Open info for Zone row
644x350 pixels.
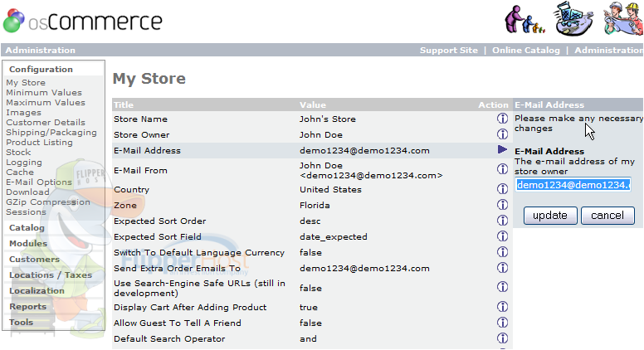[502, 204]
